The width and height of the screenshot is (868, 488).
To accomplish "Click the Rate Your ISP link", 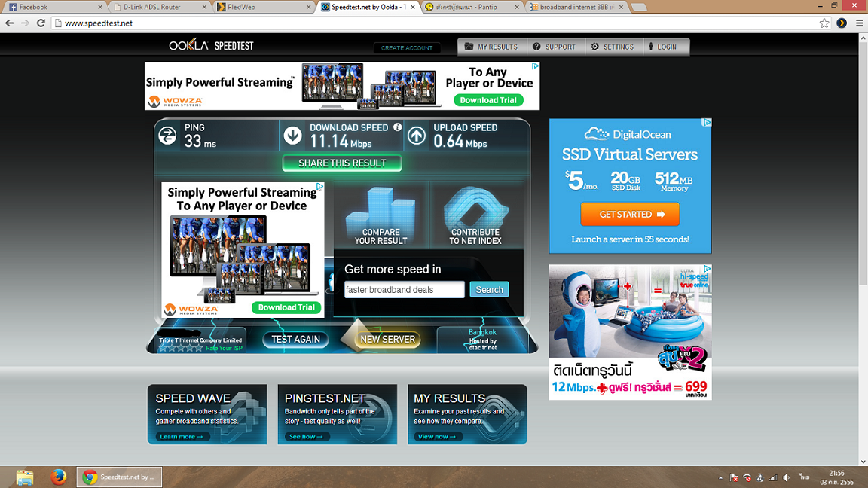I will point(224,348).
